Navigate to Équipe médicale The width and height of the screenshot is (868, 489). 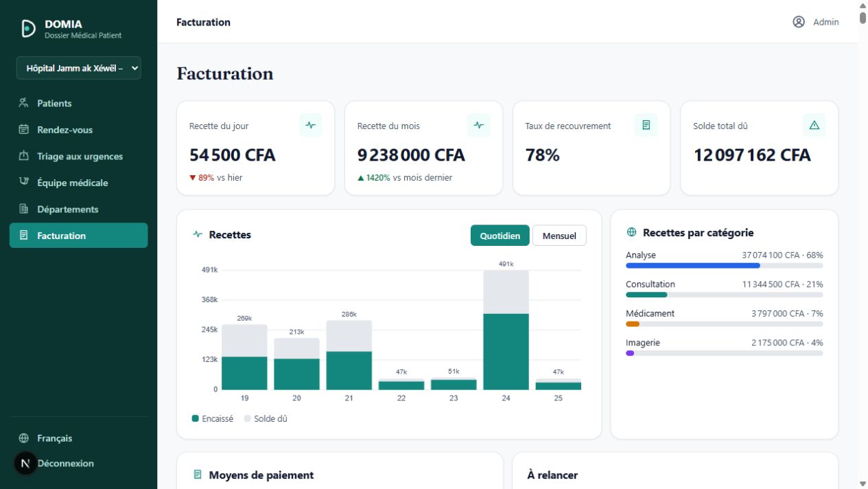79,183
